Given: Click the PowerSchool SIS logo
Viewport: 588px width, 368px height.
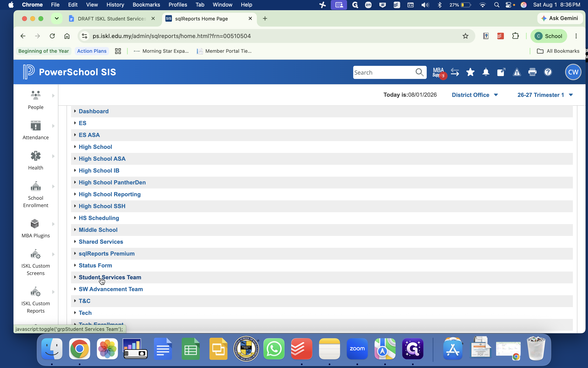Looking at the screenshot, I should [x=69, y=72].
